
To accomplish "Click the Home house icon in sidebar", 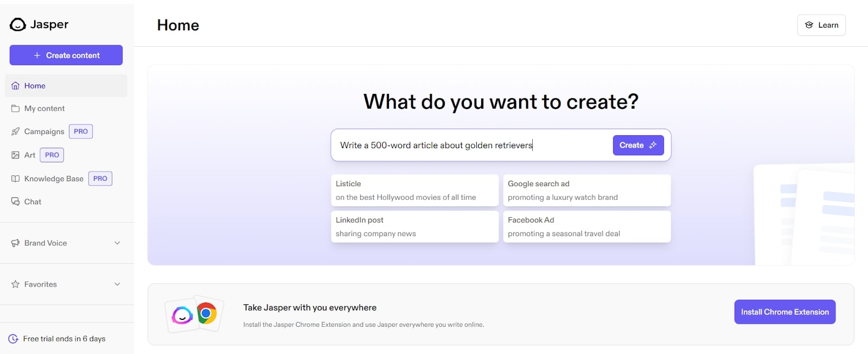I will 15,86.
